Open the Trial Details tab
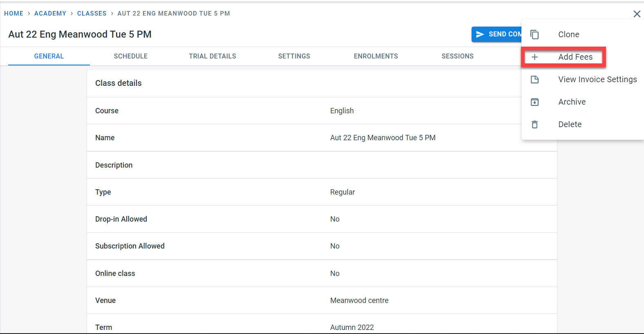 click(212, 56)
